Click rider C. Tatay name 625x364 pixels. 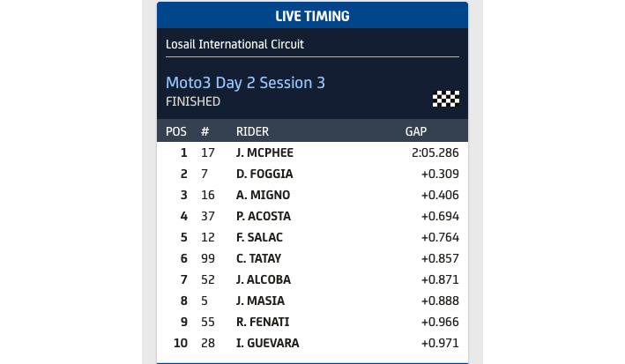pyautogui.click(x=261, y=258)
